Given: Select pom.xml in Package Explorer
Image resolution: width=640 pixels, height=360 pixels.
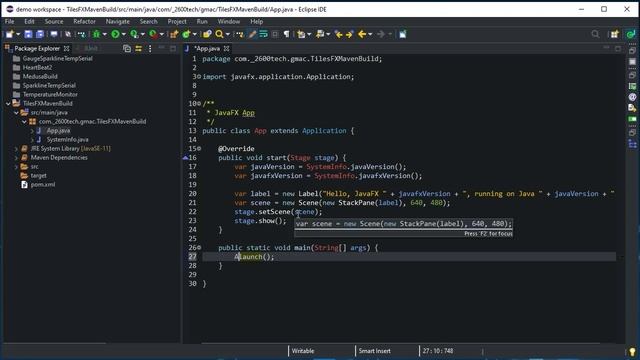Looking at the screenshot, I should [x=42, y=184].
